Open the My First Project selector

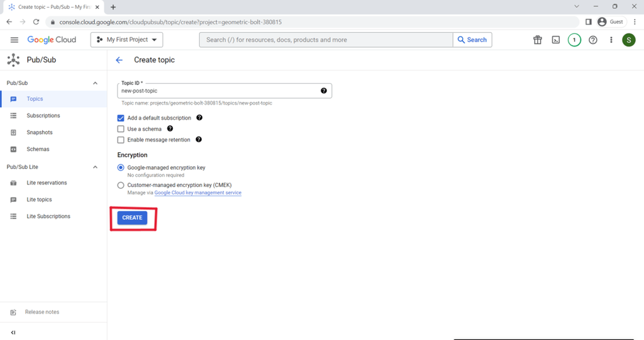(126, 40)
